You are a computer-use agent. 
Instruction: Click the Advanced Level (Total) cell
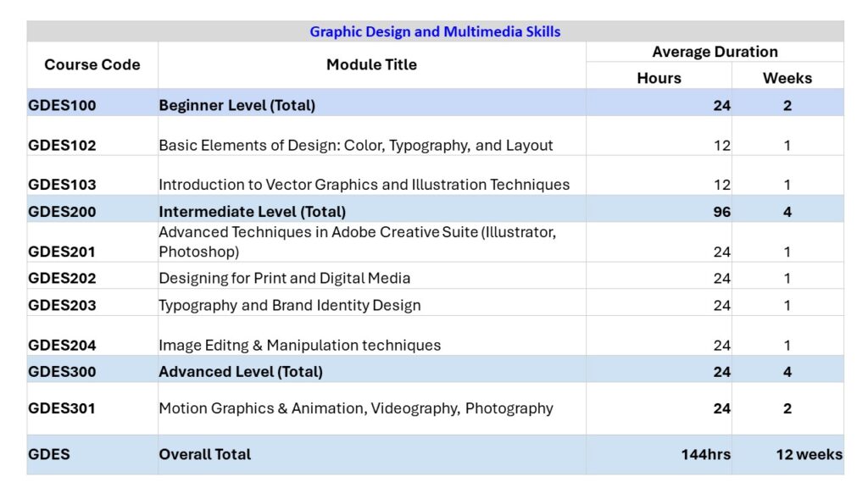241,372
